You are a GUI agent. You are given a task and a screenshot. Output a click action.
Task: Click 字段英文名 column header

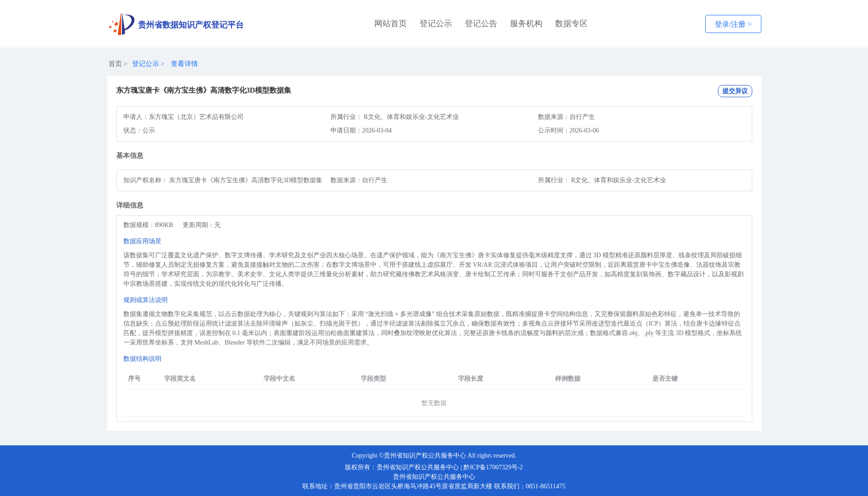point(180,379)
